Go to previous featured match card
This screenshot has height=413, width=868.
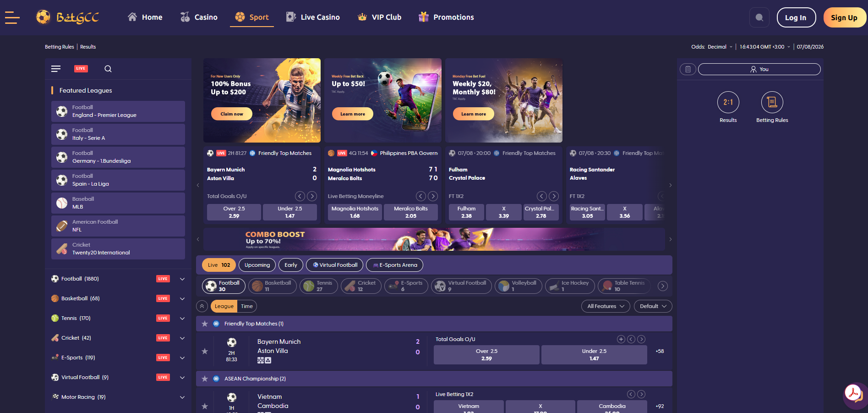coord(198,185)
